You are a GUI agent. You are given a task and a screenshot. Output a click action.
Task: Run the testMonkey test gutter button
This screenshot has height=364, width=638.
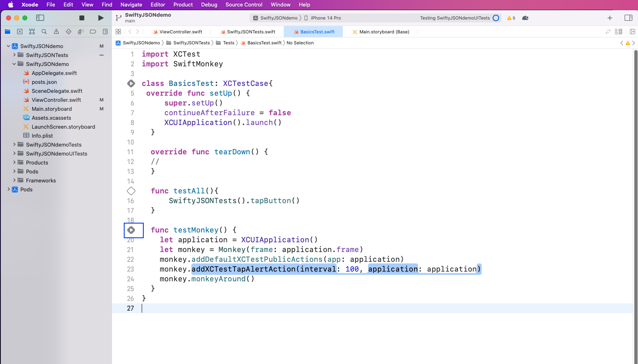[131, 230]
